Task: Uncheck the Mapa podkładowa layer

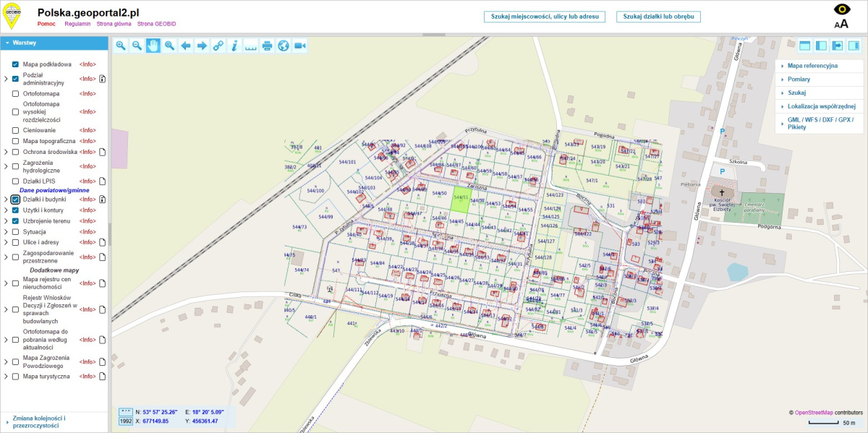Action: click(15, 64)
